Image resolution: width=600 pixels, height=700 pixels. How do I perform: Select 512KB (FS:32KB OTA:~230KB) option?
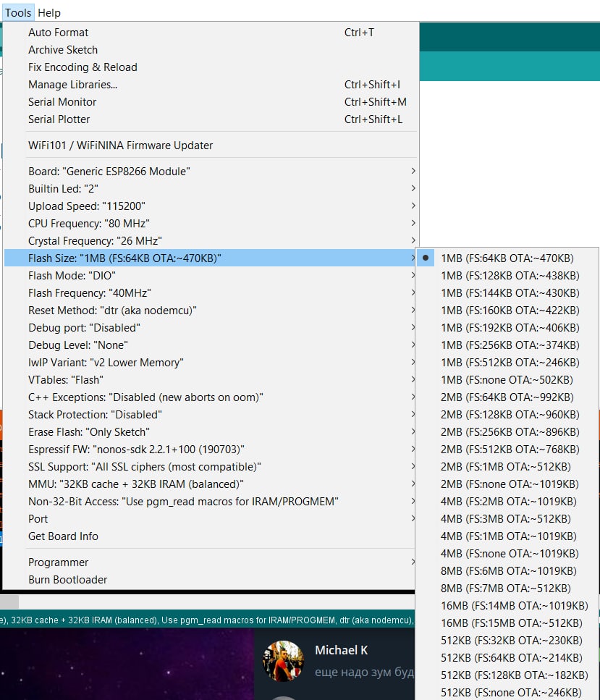coord(507,641)
